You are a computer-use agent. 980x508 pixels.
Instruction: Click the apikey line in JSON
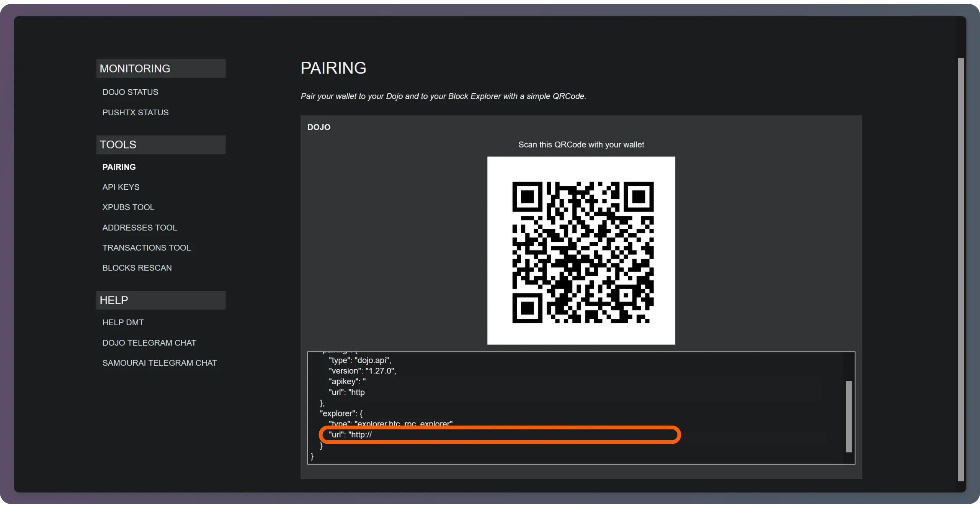point(347,382)
